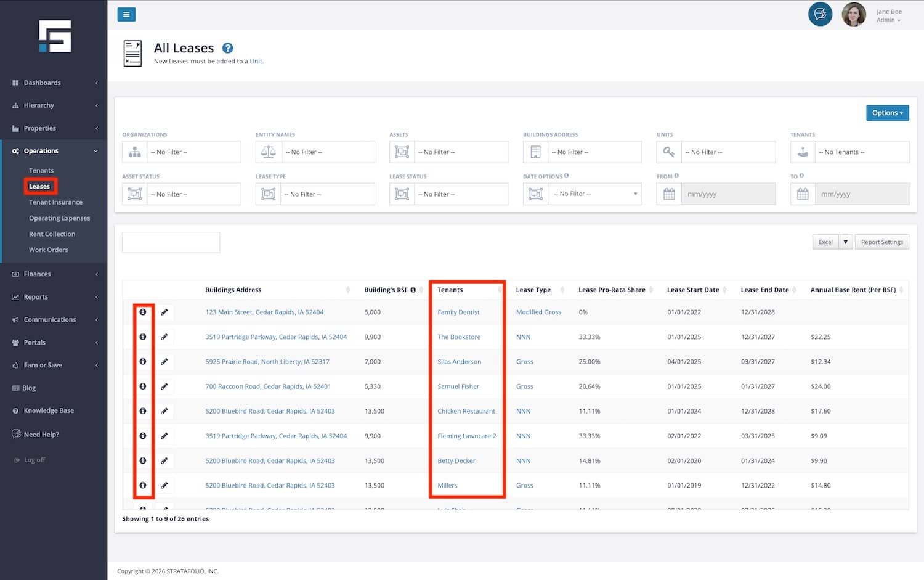Viewport: 924px width, 580px height.
Task: Click info icon for Family Dentist lease
Action: (x=143, y=312)
